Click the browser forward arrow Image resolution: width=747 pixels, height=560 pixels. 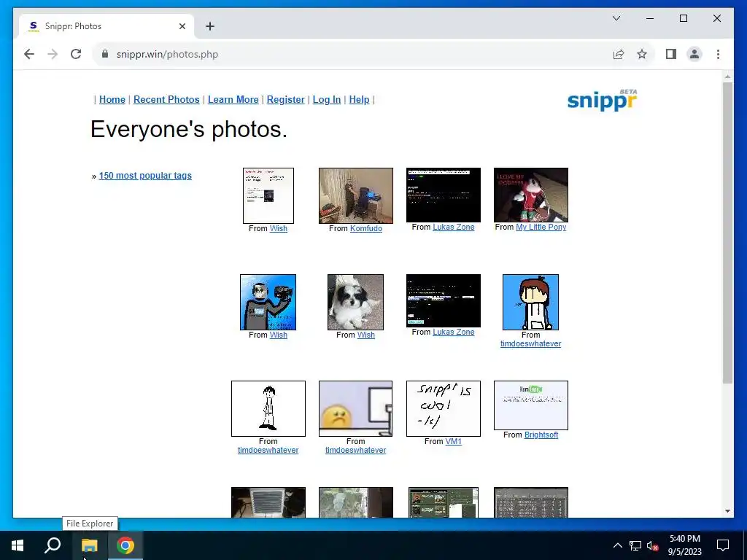click(x=53, y=54)
